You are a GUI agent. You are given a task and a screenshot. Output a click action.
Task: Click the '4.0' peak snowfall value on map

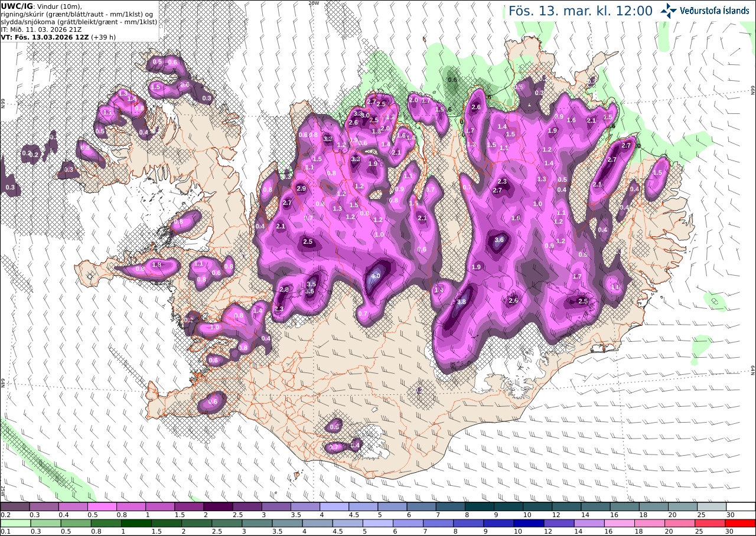pos(376,276)
